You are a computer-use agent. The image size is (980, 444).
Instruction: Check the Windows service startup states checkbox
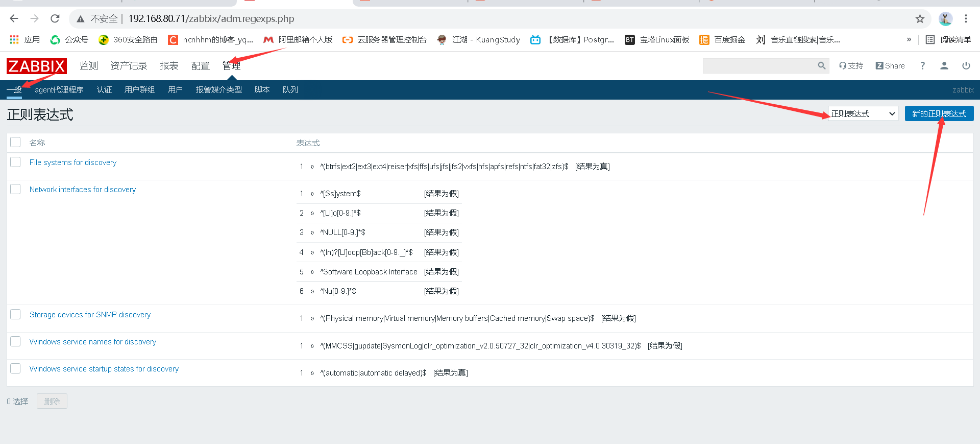15,368
